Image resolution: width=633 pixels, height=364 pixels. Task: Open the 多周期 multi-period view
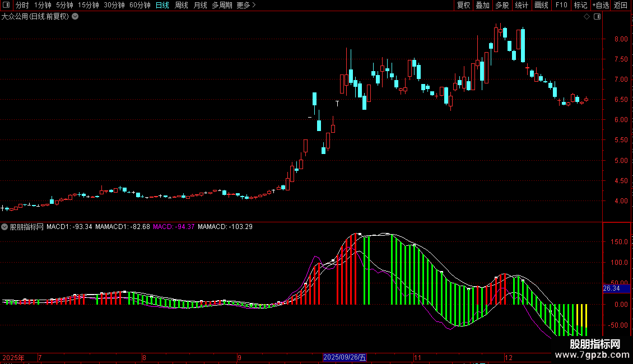(222, 5)
